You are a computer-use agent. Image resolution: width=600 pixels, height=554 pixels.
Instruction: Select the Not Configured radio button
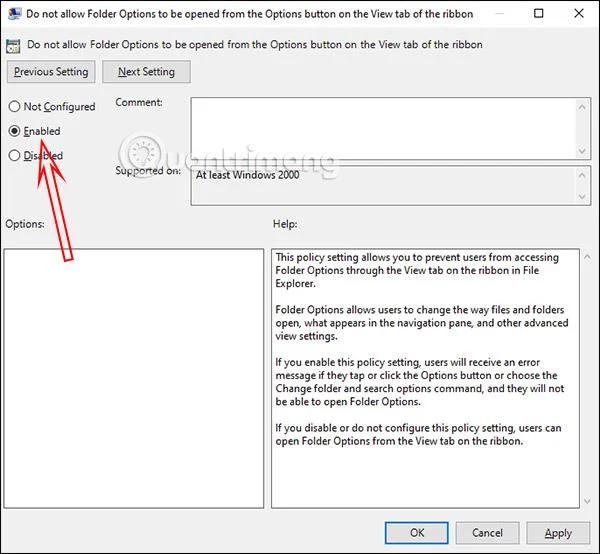[14, 106]
